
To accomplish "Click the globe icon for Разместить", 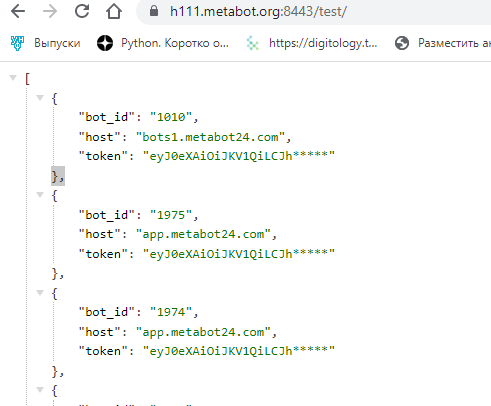I will click(x=402, y=43).
